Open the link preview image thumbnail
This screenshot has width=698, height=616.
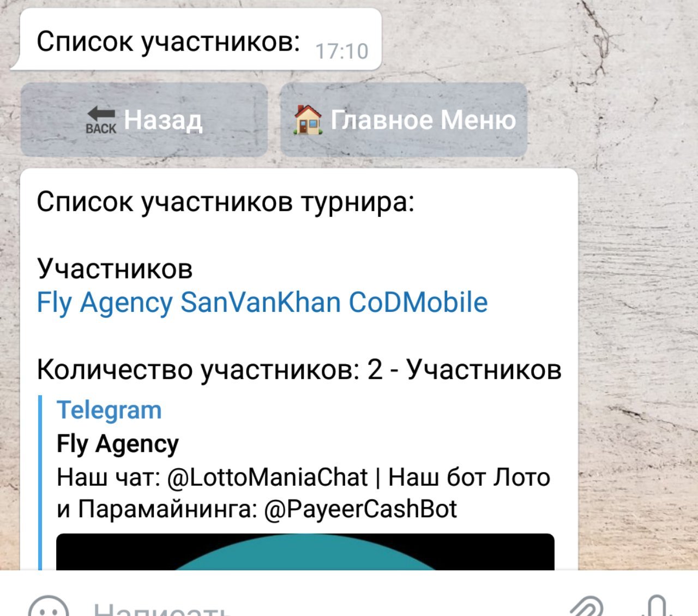(x=305, y=552)
